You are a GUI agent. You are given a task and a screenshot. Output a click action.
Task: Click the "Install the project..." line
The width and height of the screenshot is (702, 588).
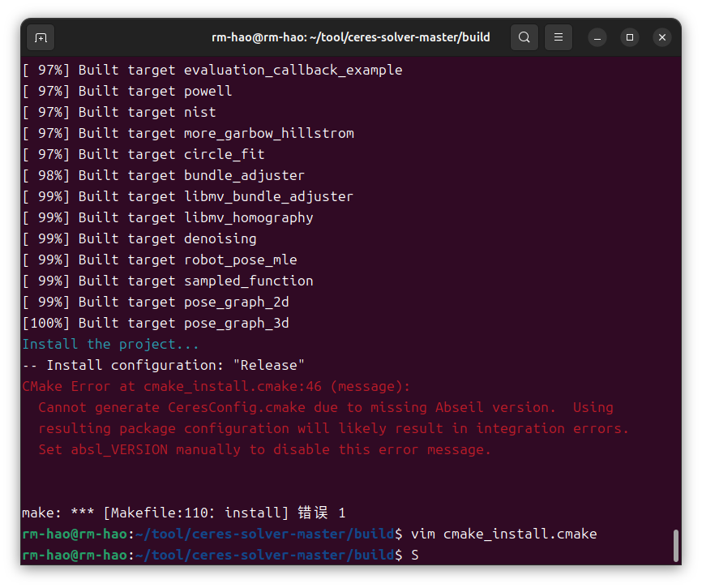[x=110, y=344]
